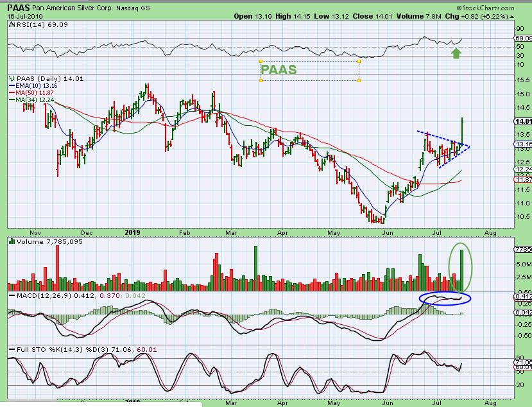532x407 pixels.
Task: Click the 12.24 MA tag on the right axis
Action: (523, 169)
